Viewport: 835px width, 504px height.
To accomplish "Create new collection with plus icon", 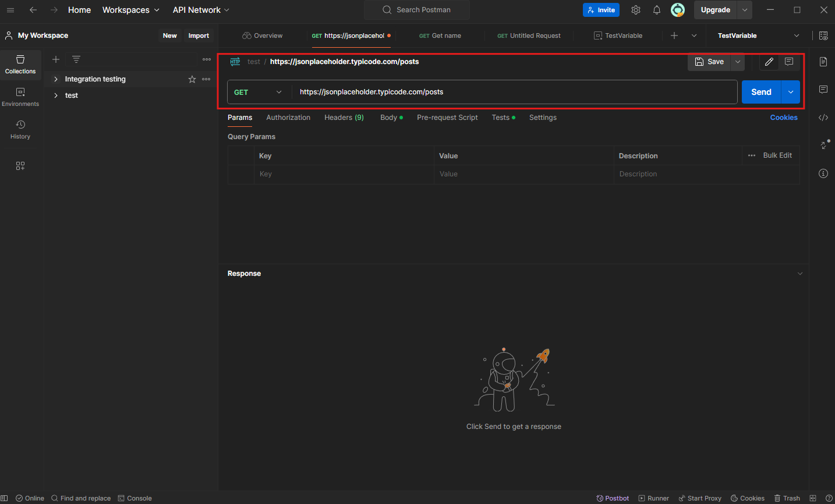I will point(56,59).
